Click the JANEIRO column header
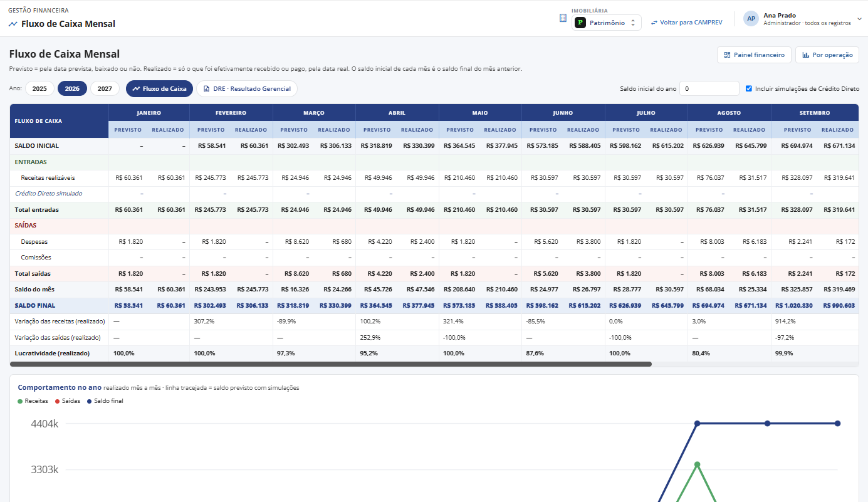 point(149,113)
